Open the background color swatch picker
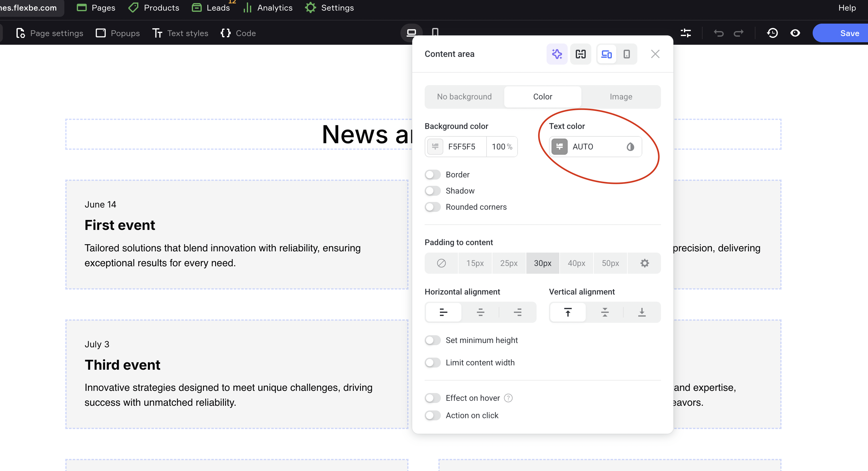 [435, 146]
